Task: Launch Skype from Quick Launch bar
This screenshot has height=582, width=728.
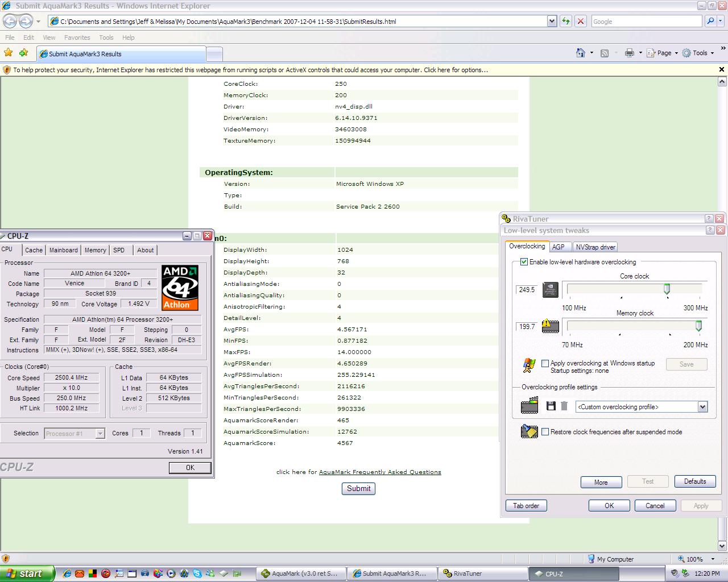Action: [x=197, y=573]
